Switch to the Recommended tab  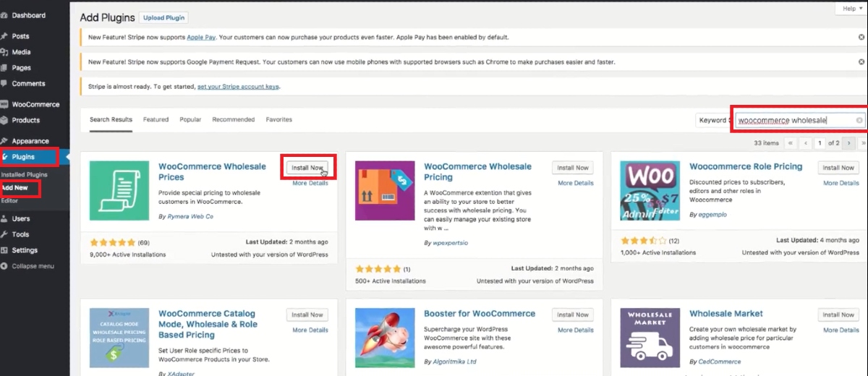234,119
